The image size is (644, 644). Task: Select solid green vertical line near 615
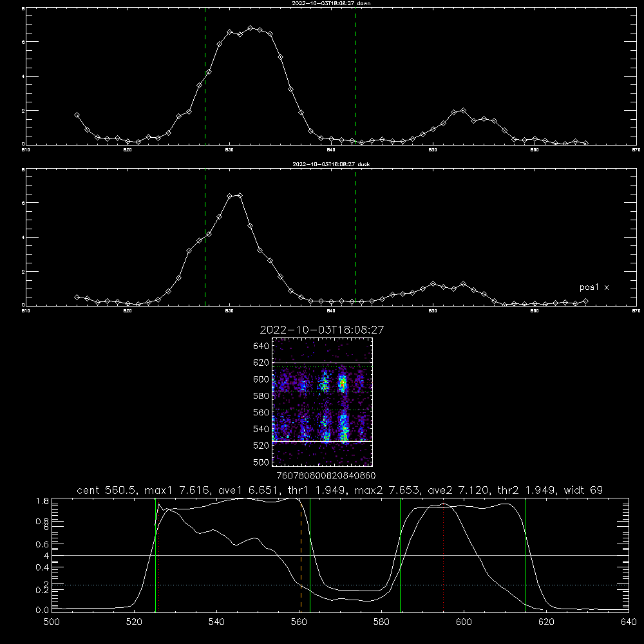pyautogui.click(x=526, y=555)
